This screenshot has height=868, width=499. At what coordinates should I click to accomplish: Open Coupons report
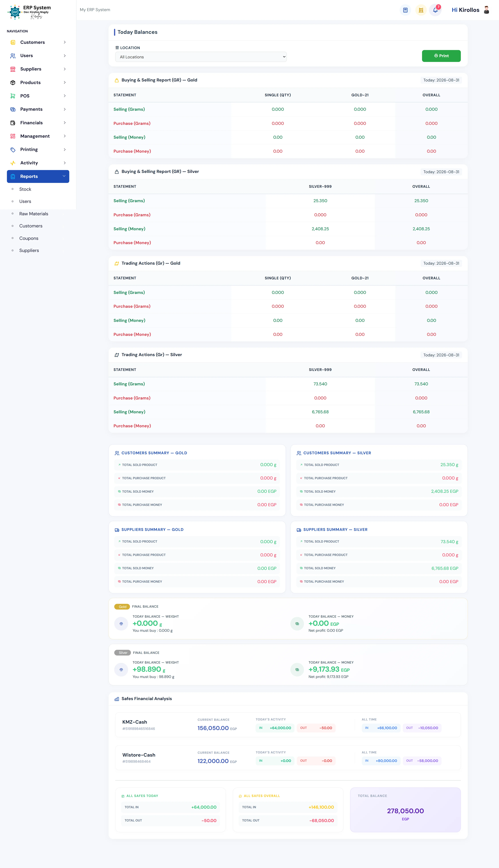29,238
